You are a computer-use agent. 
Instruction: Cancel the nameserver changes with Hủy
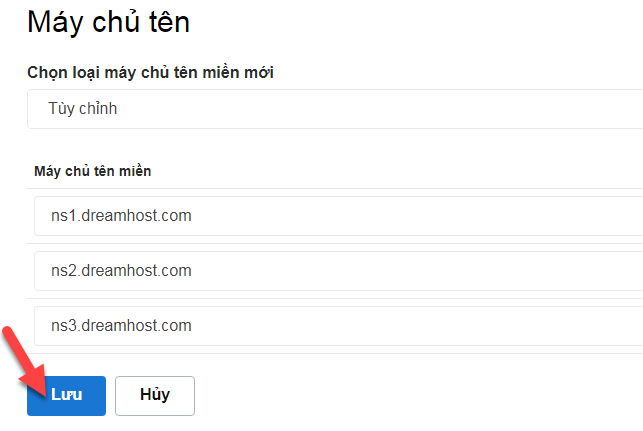click(155, 395)
